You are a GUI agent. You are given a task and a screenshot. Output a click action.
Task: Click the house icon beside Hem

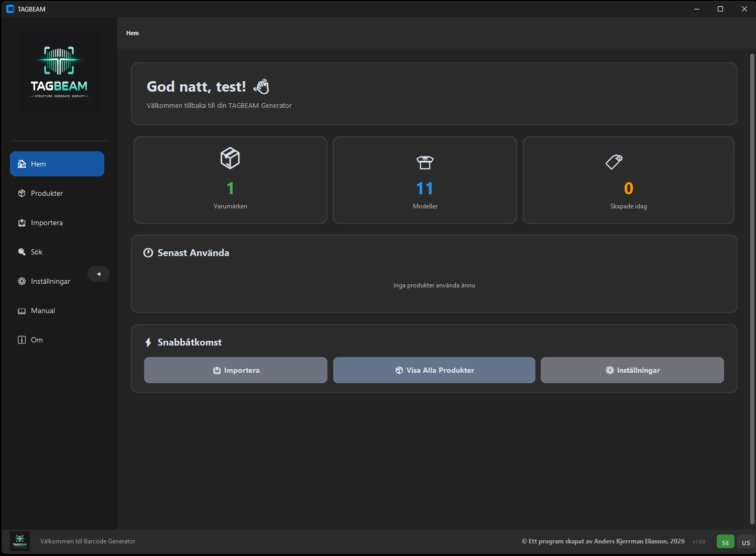[x=22, y=164]
